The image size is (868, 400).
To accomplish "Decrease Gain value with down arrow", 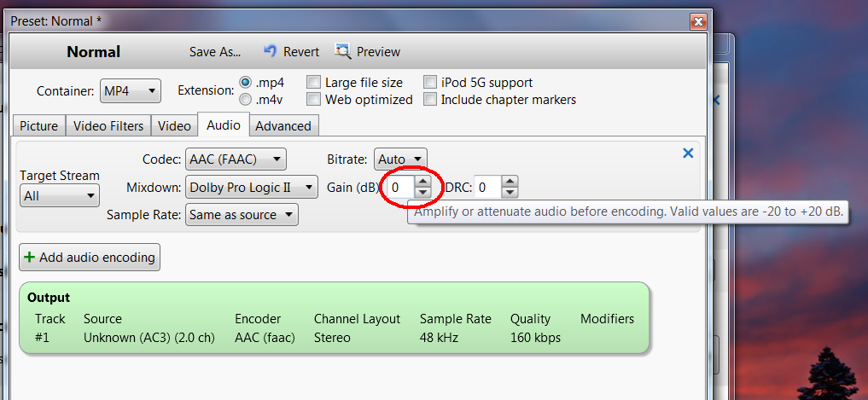I will 423,192.
